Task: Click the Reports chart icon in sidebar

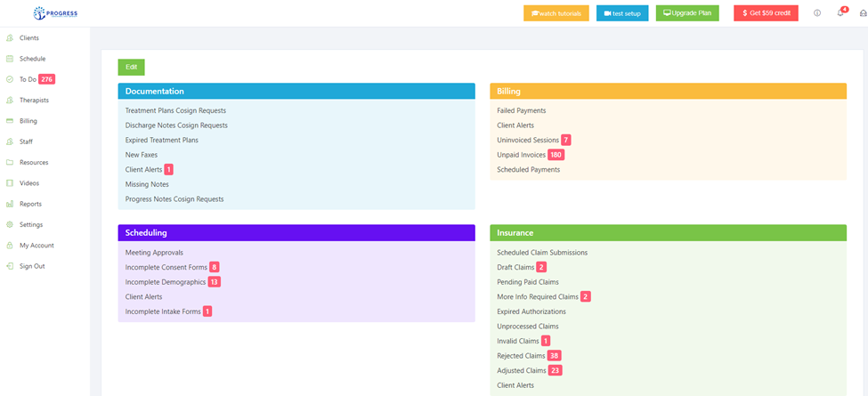Action: coord(10,204)
